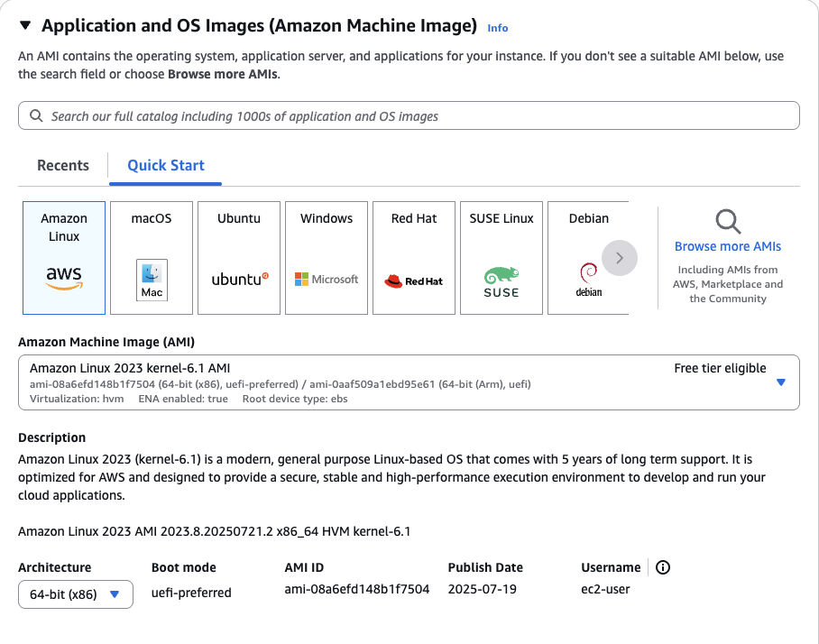Screen dimensions: 819x644
Task: Collapse the Application and OS Images section
Action: tap(25, 25)
